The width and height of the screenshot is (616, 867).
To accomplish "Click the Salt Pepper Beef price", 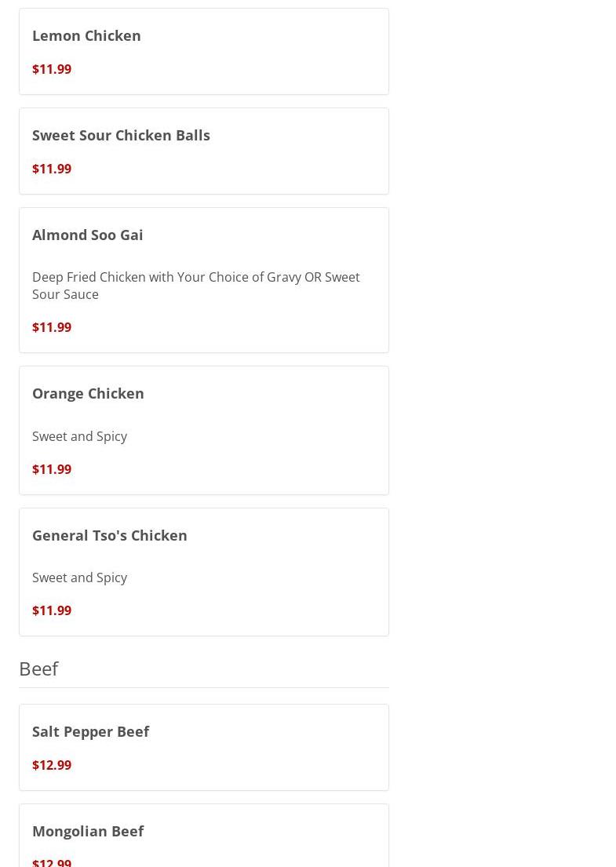I will [x=52, y=765].
